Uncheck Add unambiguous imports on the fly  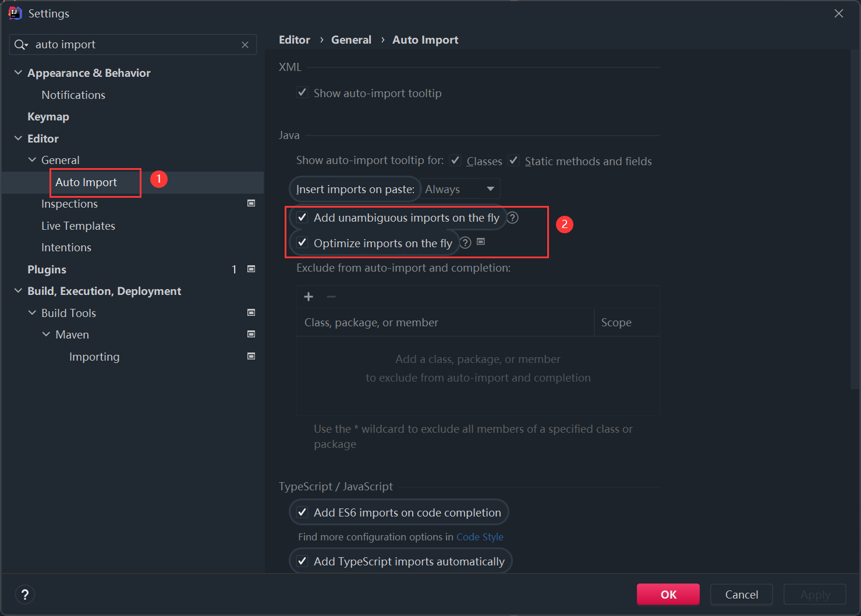coord(302,218)
